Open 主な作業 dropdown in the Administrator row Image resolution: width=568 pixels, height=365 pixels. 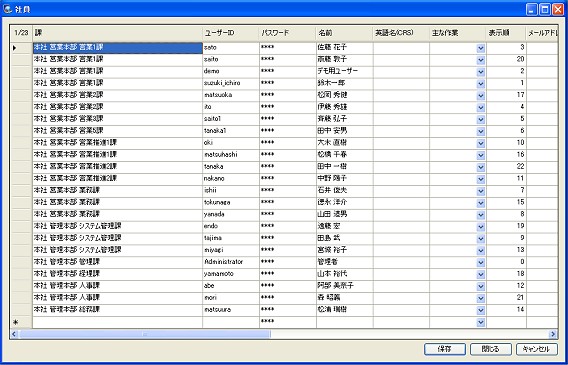pos(481,263)
